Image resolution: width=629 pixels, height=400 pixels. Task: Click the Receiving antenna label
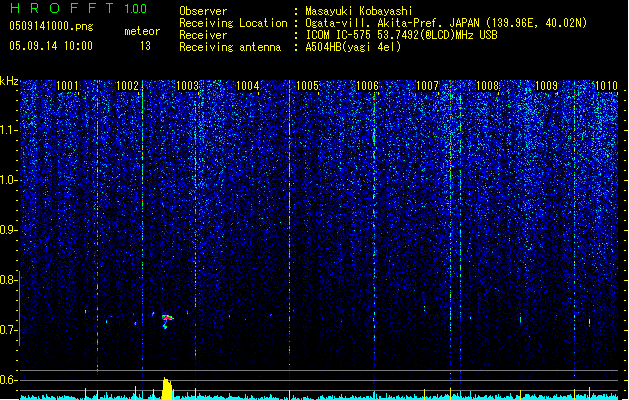230,47
